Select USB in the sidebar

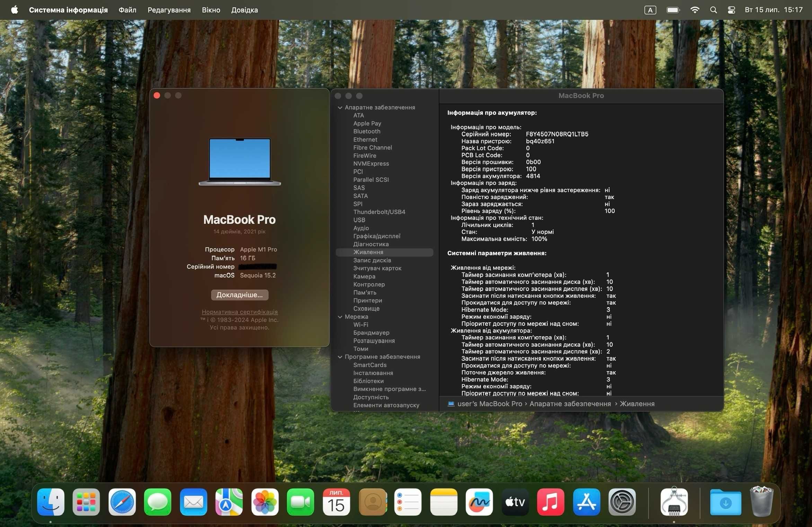[359, 220]
